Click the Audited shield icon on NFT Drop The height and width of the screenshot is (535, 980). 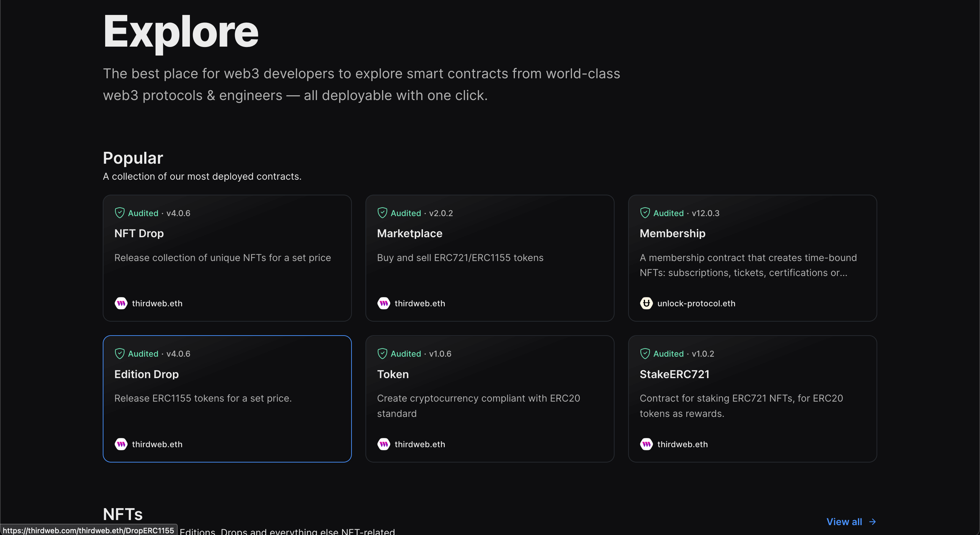[119, 213]
